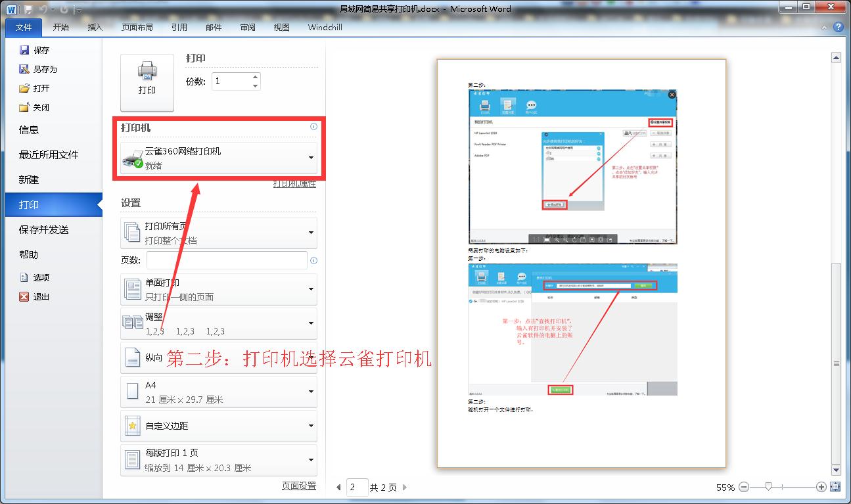Click 打开 in the backstage sidebar

tap(34, 88)
